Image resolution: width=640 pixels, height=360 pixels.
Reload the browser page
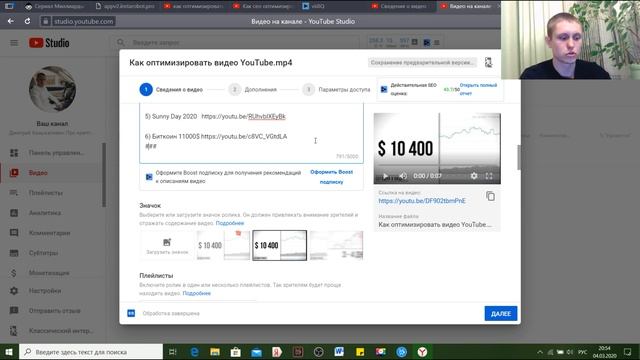pos(27,21)
